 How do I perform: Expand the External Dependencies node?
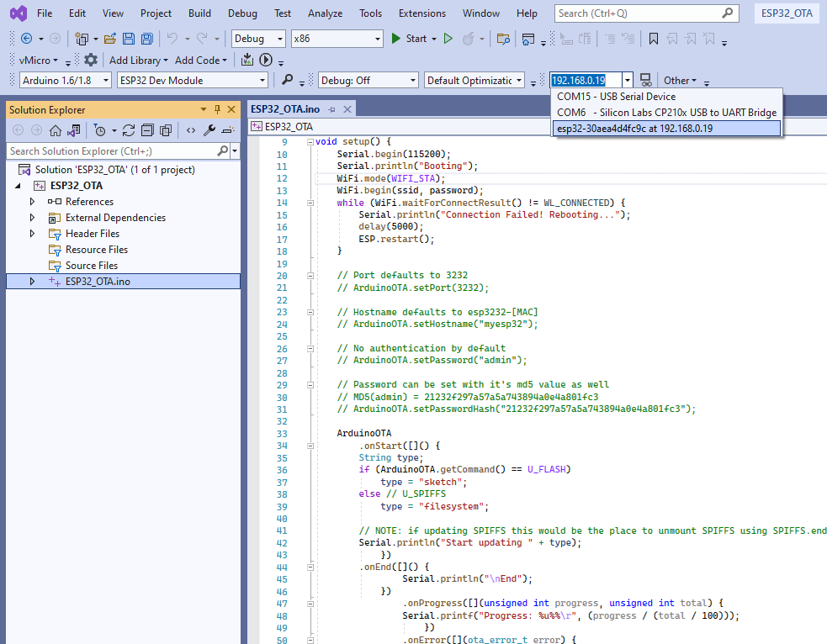click(32, 217)
